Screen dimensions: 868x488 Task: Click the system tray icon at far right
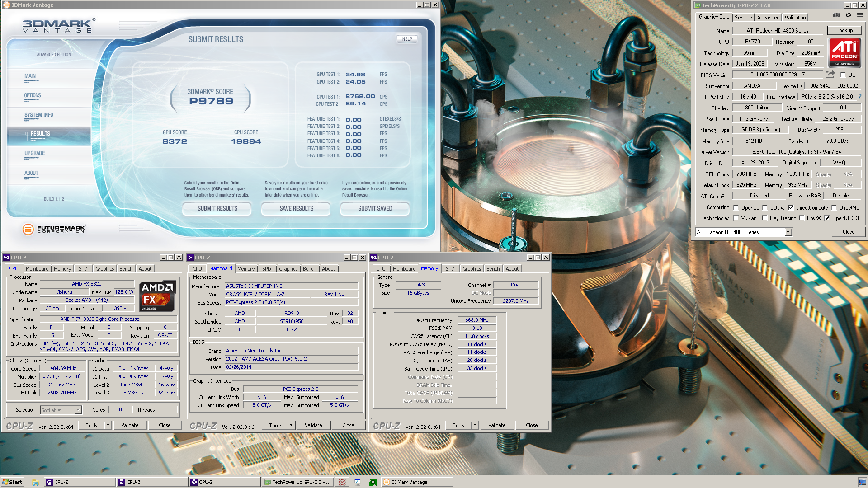[x=862, y=482]
